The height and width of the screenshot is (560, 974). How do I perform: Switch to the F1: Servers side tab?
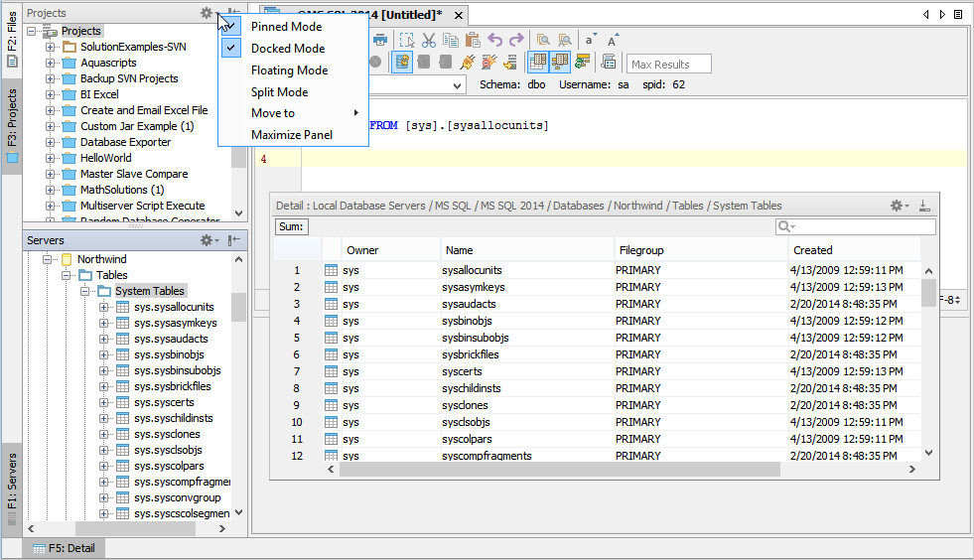tap(12, 490)
